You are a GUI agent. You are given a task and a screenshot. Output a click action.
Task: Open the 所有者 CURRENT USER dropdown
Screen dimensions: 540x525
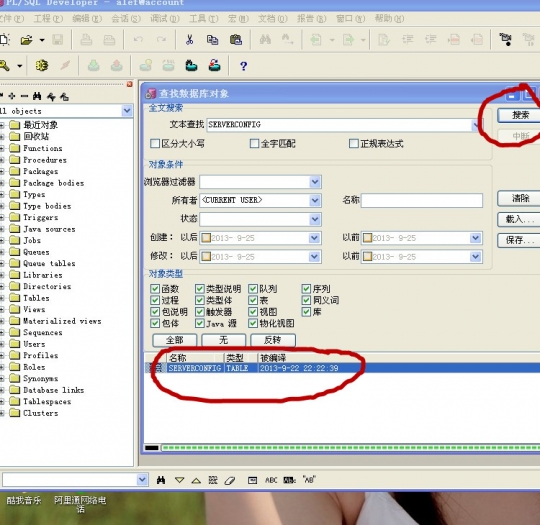[x=315, y=200]
